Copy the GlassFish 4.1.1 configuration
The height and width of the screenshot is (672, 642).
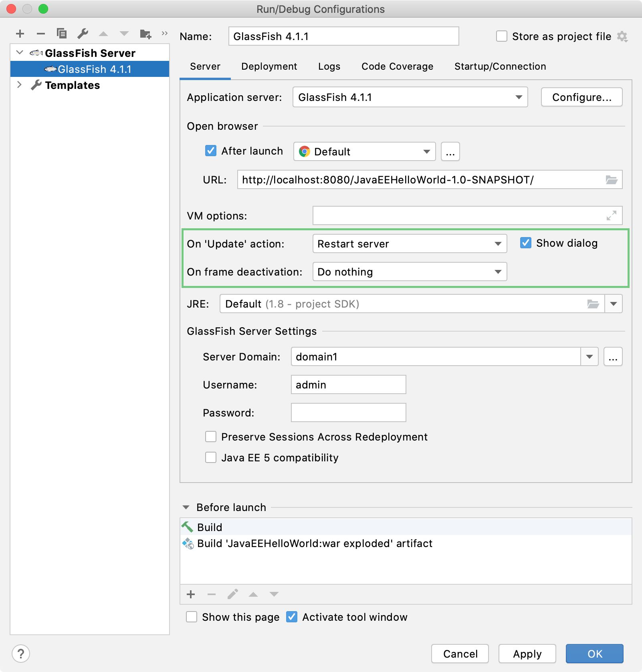62,34
